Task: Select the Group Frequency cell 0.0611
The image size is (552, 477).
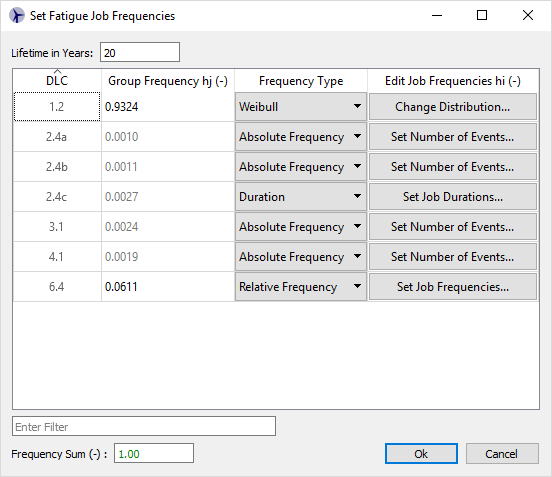Action: (168, 287)
